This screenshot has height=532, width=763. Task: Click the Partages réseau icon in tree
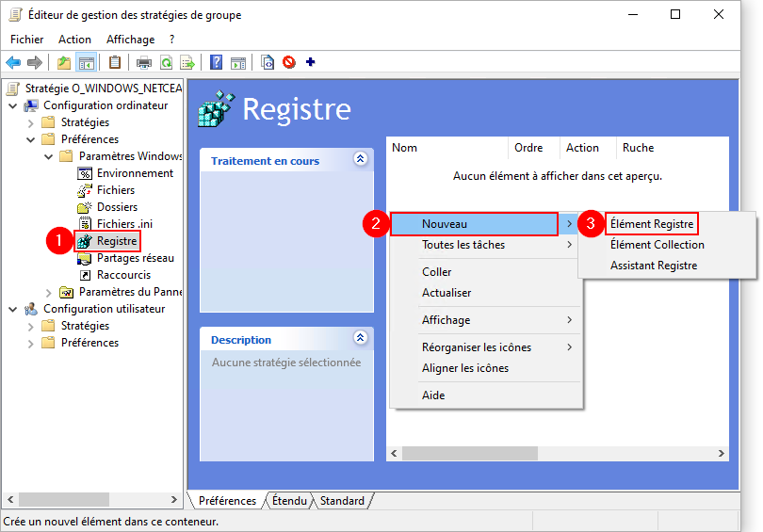pyautogui.click(x=85, y=258)
